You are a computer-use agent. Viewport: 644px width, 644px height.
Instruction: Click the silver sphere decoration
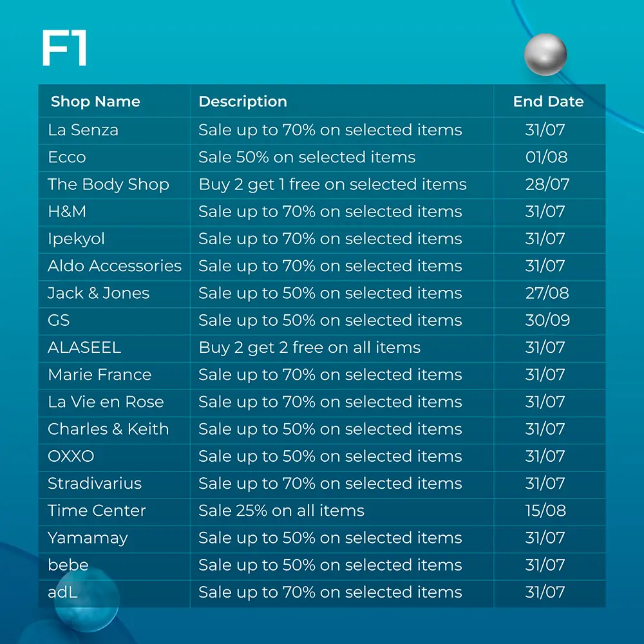pos(545,55)
